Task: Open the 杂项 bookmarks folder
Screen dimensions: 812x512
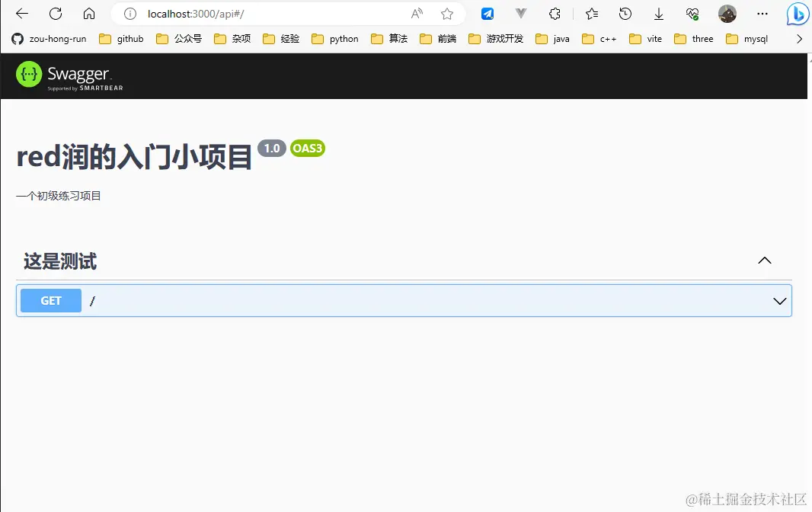Action: (232, 39)
